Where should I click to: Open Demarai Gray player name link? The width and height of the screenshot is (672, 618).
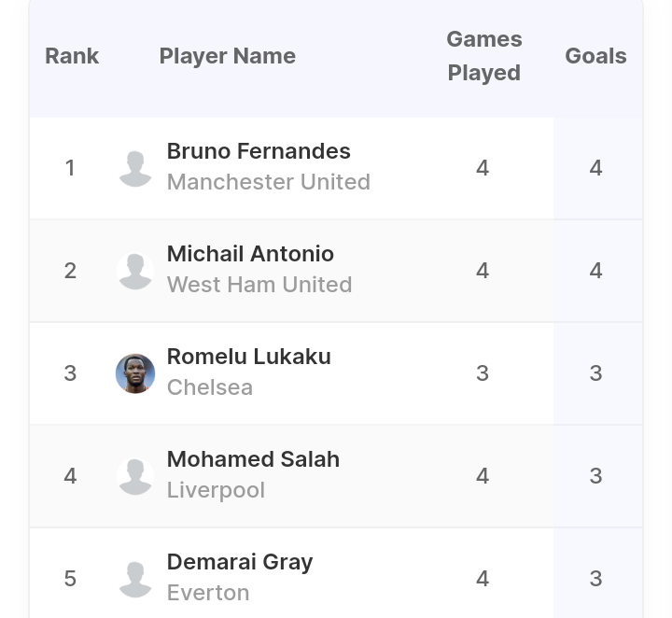[240, 562]
